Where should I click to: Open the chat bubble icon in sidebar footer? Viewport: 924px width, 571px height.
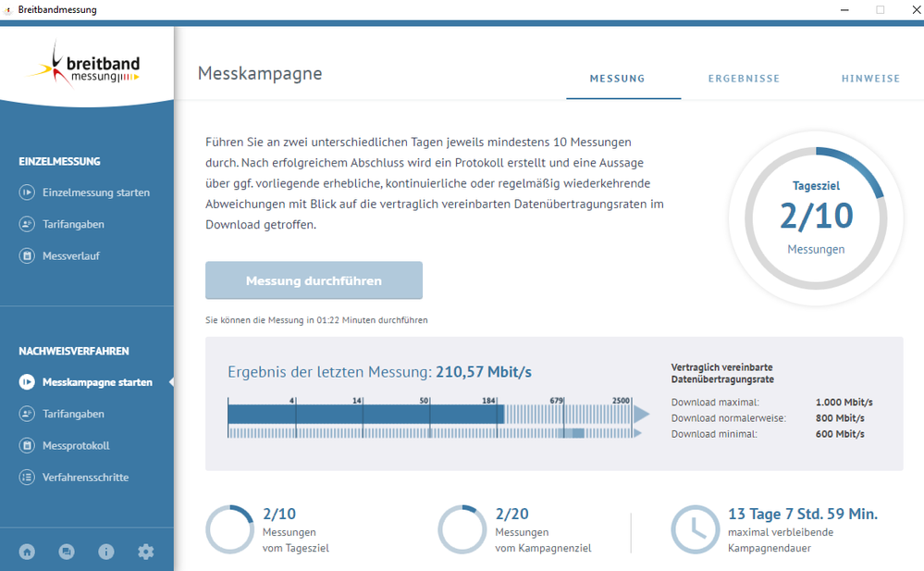(x=67, y=552)
